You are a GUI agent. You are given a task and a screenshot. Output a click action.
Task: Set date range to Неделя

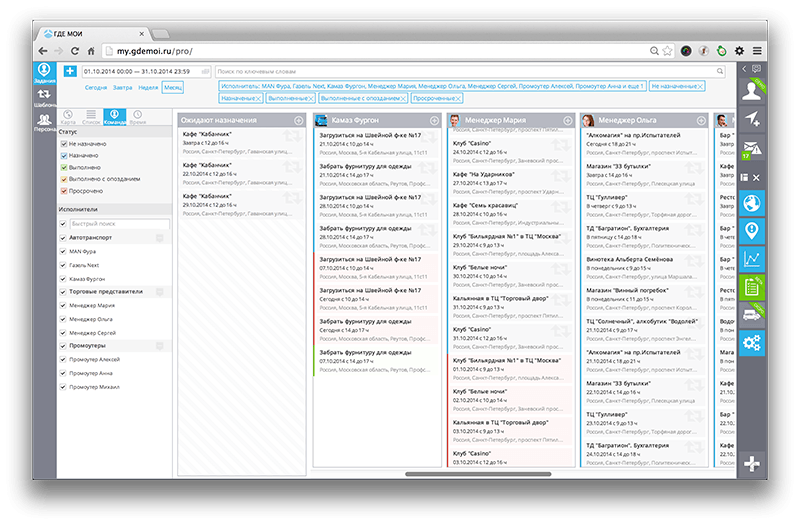pyautogui.click(x=148, y=87)
